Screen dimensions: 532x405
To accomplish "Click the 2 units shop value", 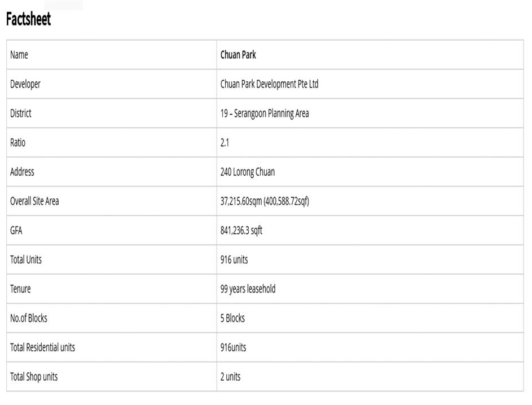I will point(230,377).
